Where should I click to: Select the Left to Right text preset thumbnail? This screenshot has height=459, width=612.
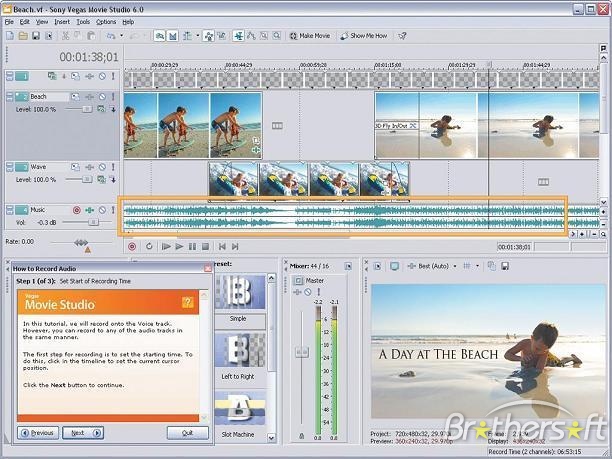(240, 350)
